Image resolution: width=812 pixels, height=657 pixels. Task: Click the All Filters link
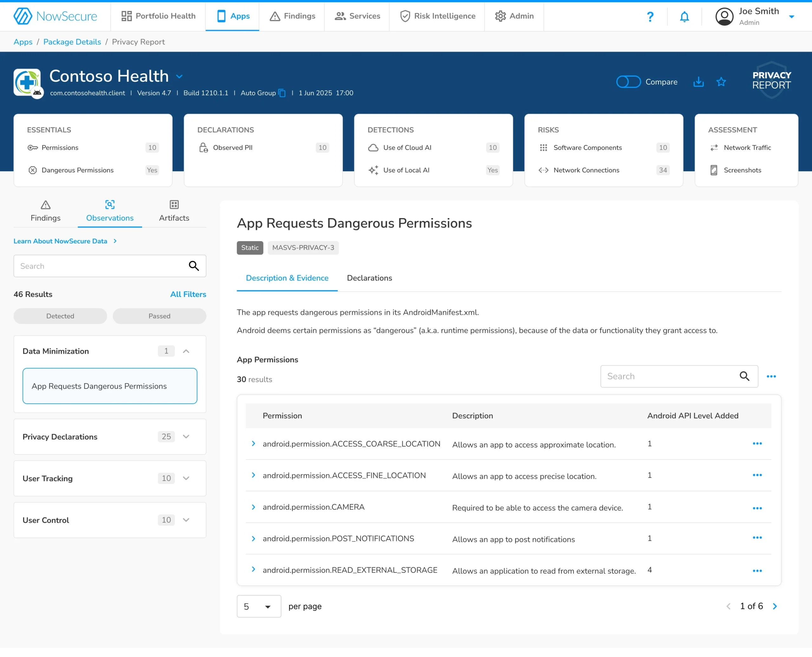[x=188, y=294]
